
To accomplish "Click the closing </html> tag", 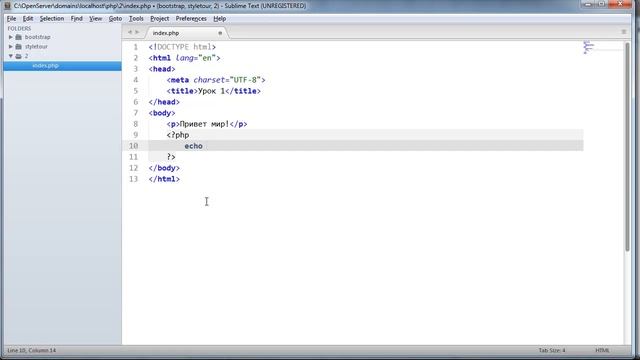I will [164, 179].
